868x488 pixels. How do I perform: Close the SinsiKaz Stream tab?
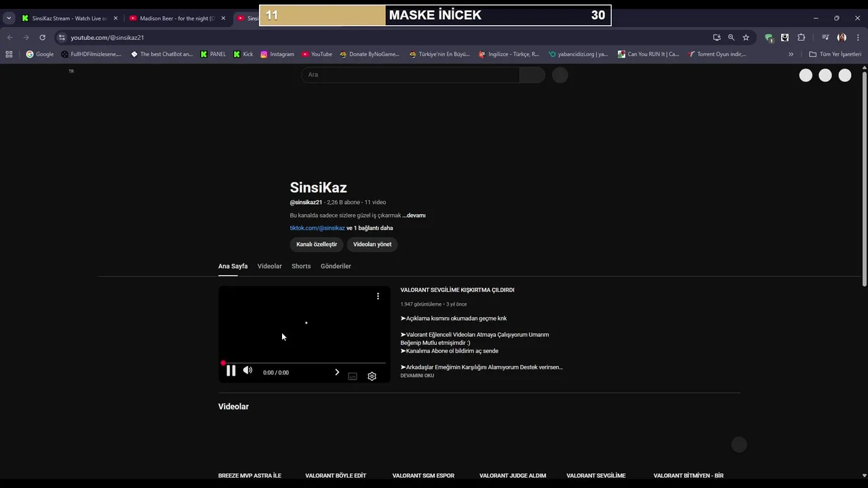coord(115,18)
